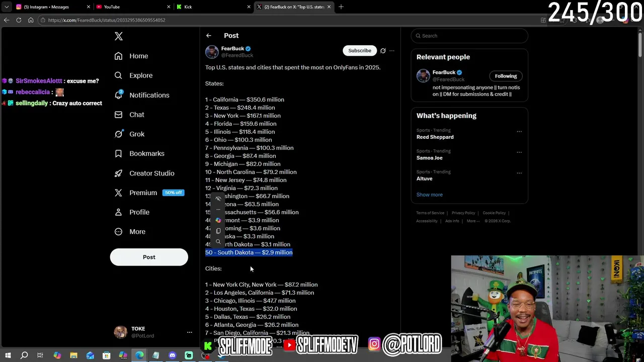Open options for Reed Sheppard trend
Viewport: 644px width, 362px height.
(x=519, y=132)
